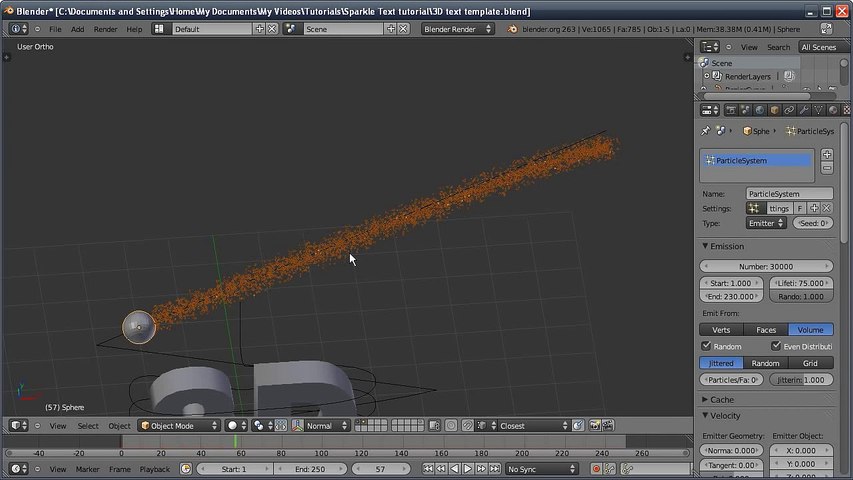This screenshot has height=480, width=853.
Task: Open the Blender Render engine dropdown
Action: coord(458,29)
